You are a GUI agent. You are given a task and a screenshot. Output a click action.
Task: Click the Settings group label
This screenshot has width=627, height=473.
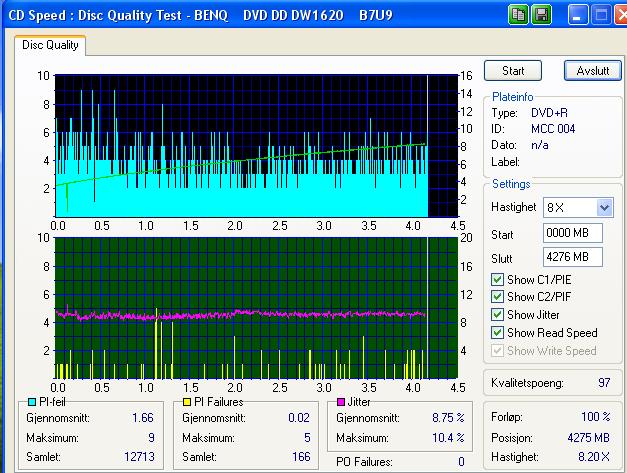pos(511,184)
